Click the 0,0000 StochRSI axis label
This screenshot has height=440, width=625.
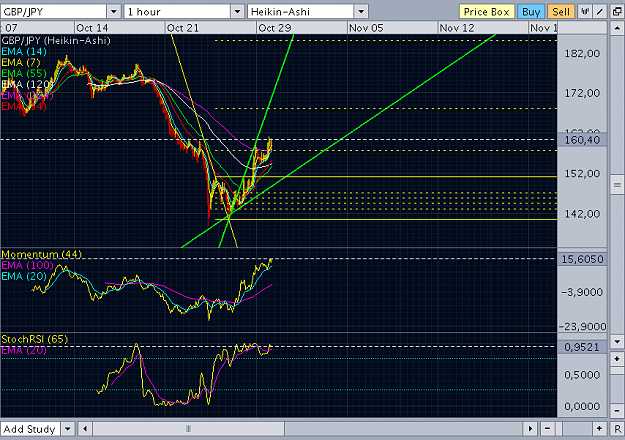point(582,407)
